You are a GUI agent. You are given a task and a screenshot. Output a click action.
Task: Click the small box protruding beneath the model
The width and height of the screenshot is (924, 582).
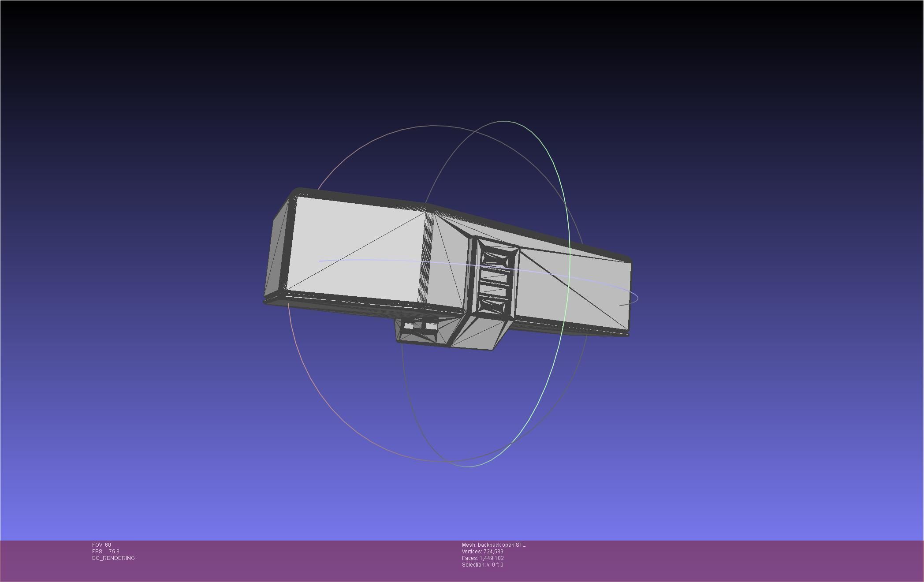(417, 331)
